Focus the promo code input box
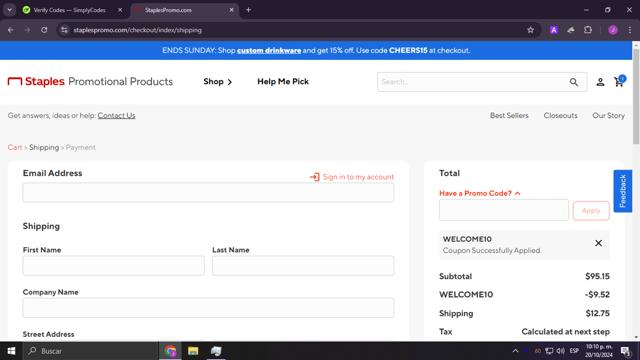The width and height of the screenshot is (640, 360). click(x=504, y=210)
